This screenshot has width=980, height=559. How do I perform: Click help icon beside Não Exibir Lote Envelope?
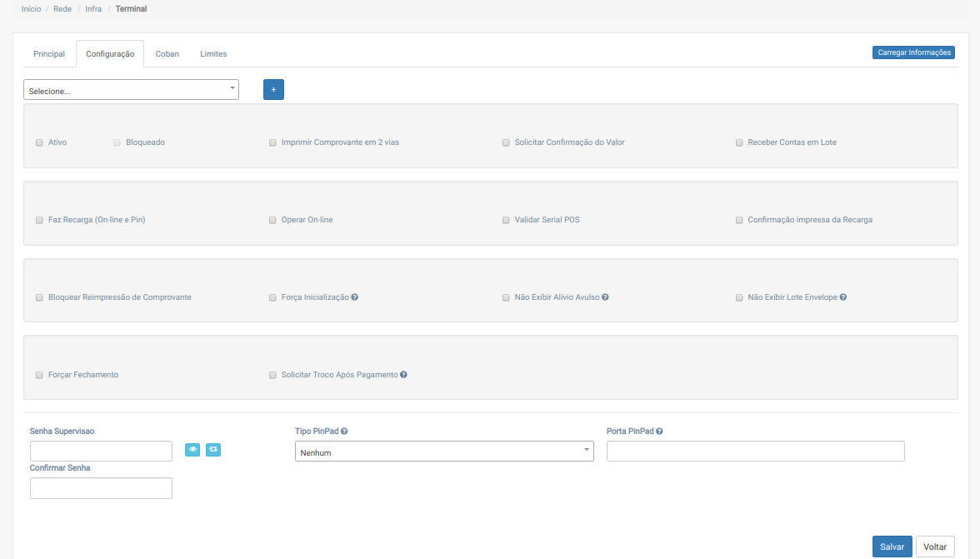coord(843,297)
